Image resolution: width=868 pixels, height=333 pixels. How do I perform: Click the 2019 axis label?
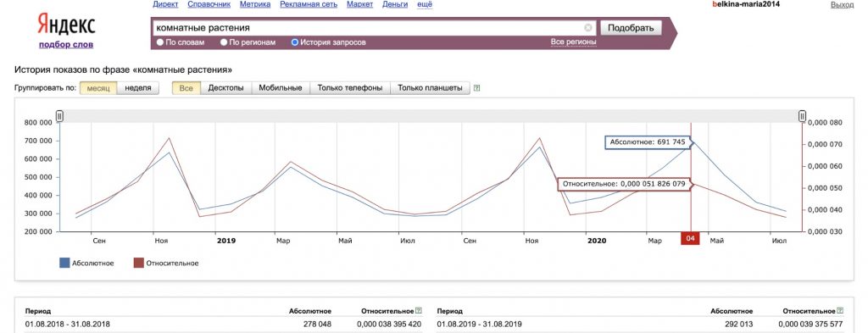(226, 241)
